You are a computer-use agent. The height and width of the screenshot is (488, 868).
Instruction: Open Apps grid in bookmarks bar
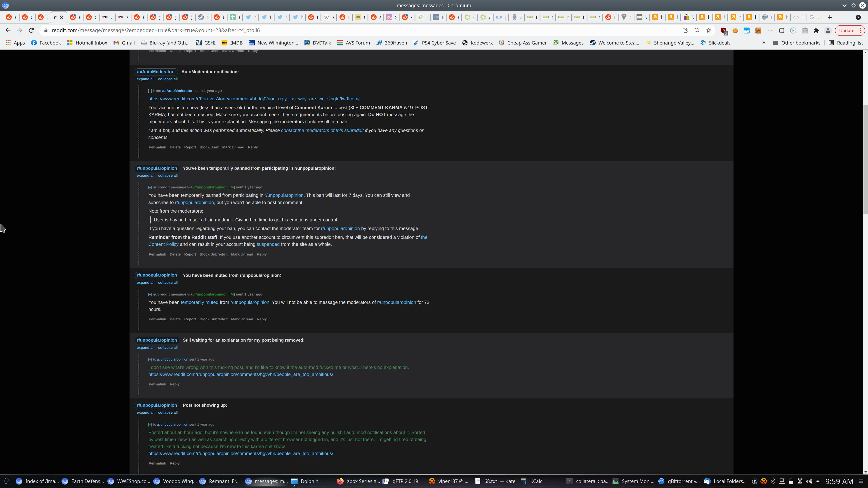15,43
